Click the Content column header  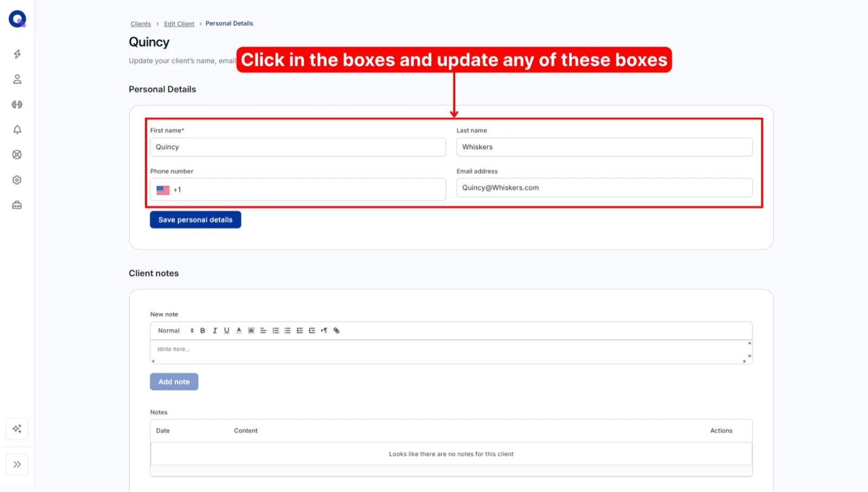coord(246,431)
